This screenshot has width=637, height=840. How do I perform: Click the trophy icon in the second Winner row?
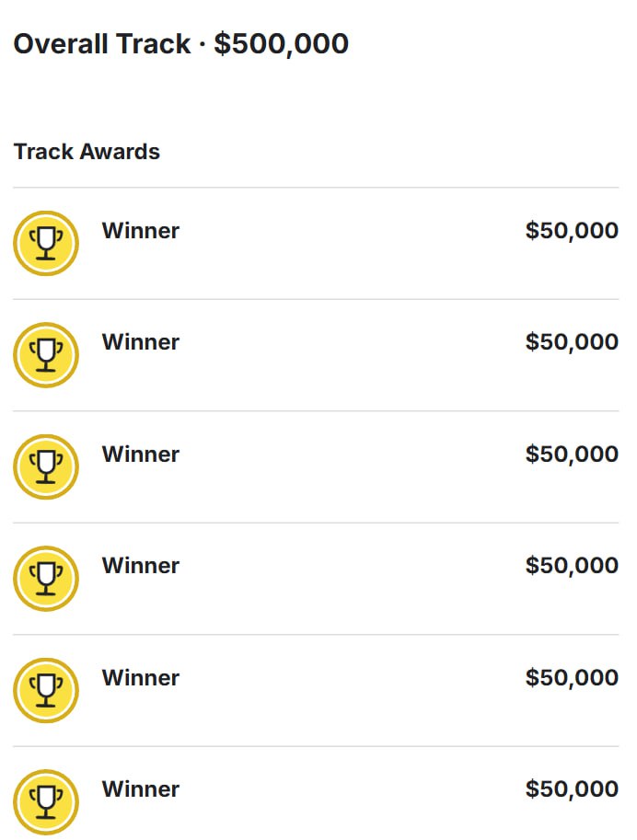[46, 355]
